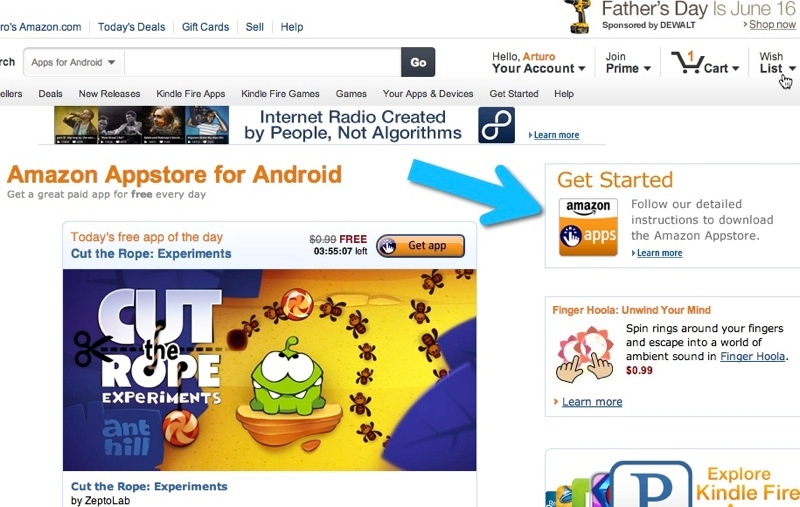Click the DEWALT drill ad image

pyautogui.click(x=578, y=17)
